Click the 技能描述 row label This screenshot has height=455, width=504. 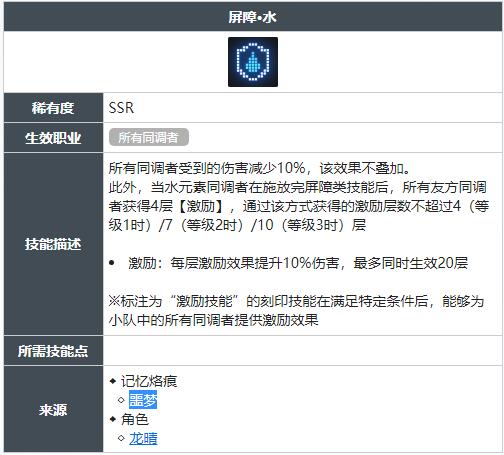53,244
